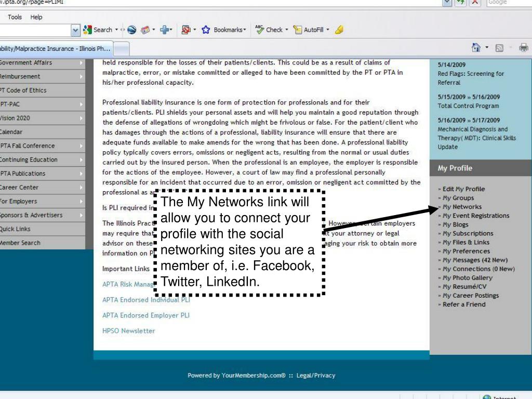Open My Career Postings link

[x=471, y=296]
